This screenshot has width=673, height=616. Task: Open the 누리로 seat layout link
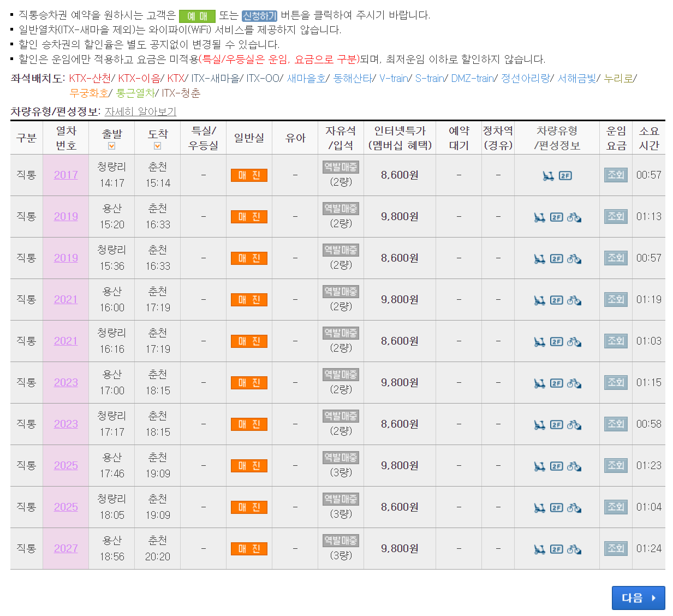618,79
